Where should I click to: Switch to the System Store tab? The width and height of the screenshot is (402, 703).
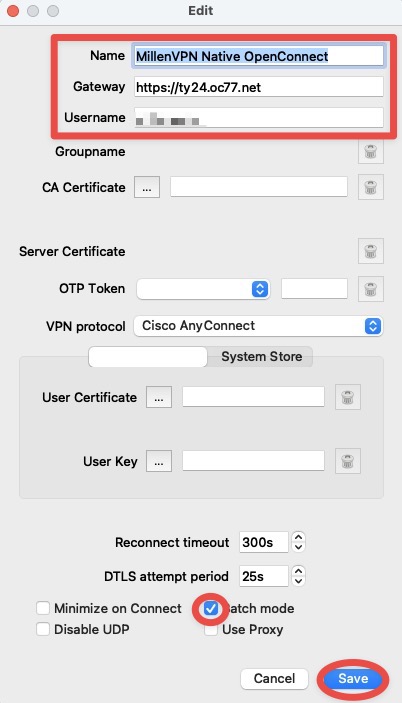point(261,357)
